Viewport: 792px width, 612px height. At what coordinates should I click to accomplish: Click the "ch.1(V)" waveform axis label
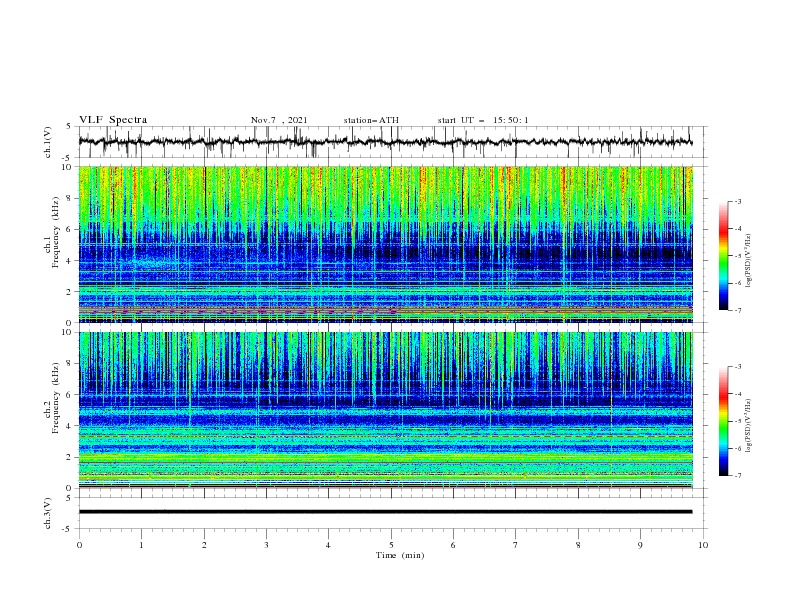48,142
